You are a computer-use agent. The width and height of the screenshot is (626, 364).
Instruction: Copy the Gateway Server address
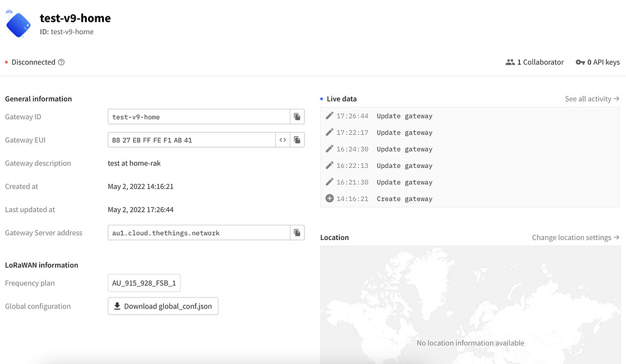coord(296,233)
